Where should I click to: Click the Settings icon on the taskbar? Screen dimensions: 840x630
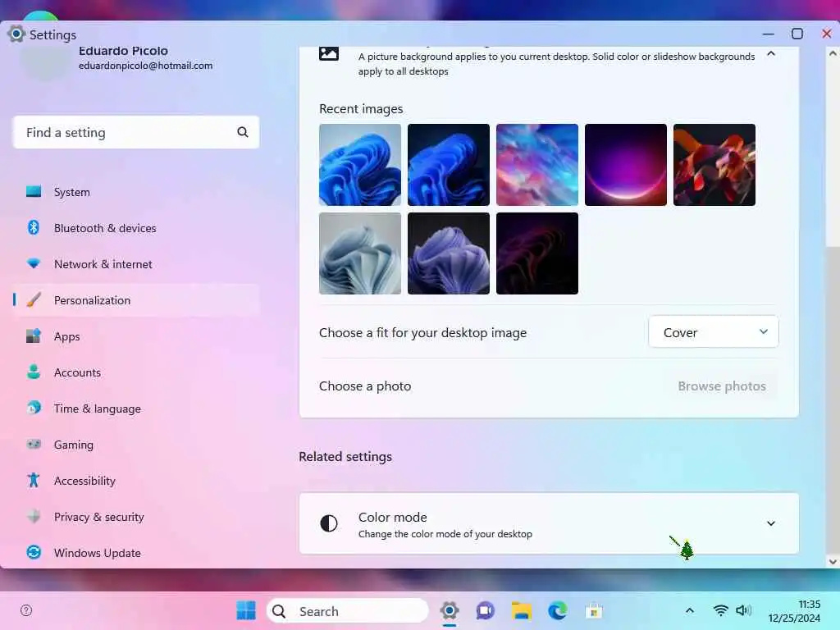pos(450,610)
